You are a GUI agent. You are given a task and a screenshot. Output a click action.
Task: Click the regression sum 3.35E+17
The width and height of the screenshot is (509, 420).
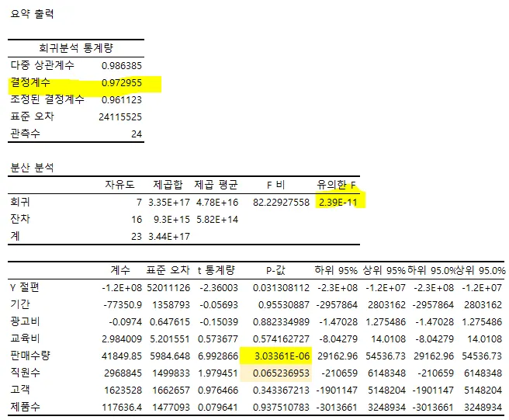[169, 203]
